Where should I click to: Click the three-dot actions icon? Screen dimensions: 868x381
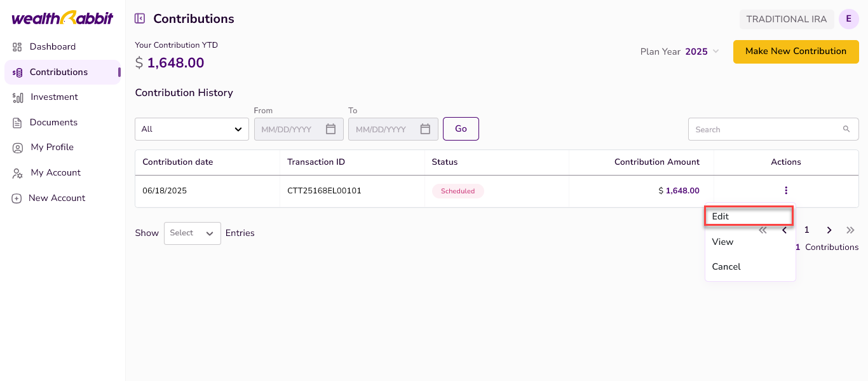click(786, 190)
